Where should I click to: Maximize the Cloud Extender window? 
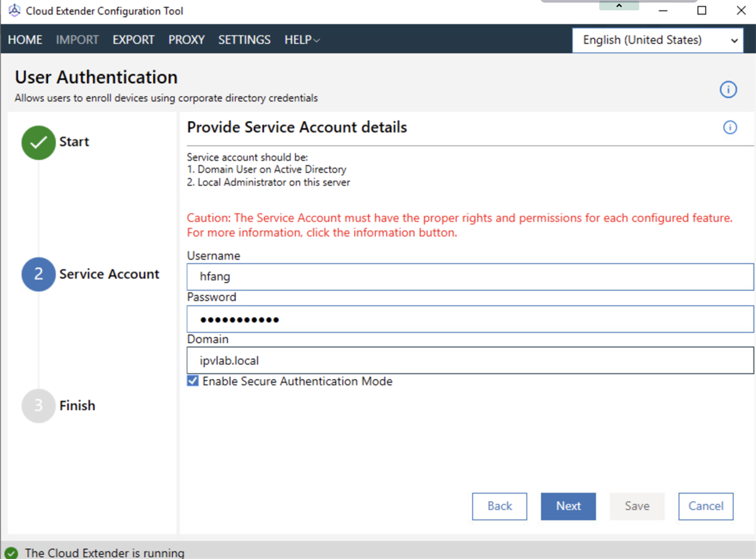(702, 11)
